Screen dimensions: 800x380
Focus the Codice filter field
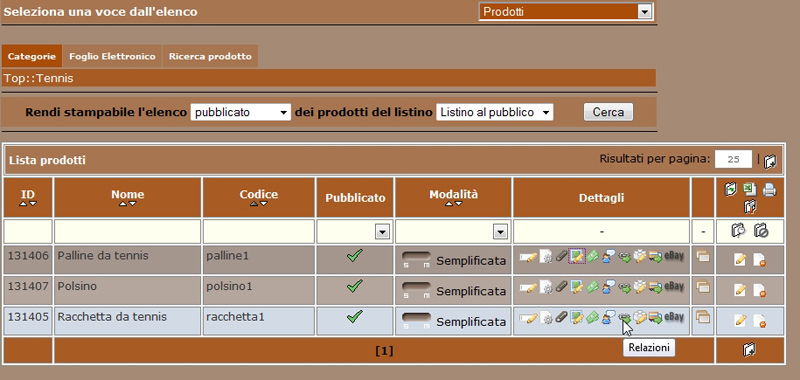click(x=259, y=232)
